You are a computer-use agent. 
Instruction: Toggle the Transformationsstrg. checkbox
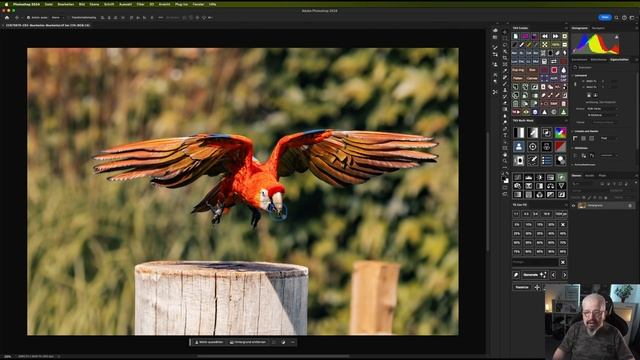click(x=68, y=18)
